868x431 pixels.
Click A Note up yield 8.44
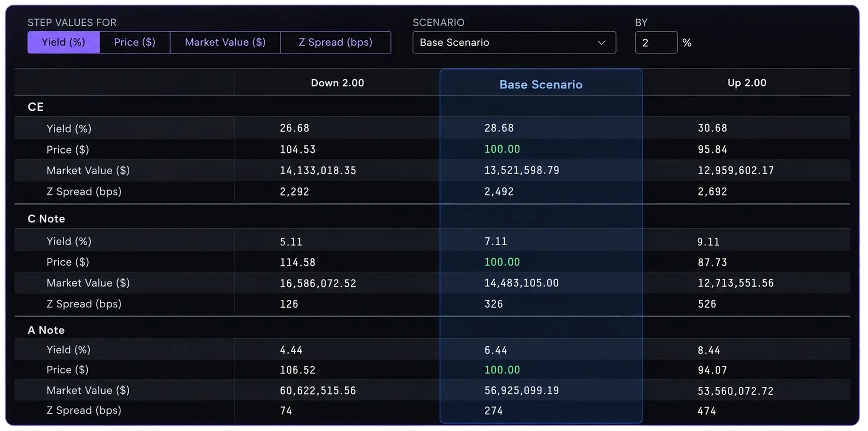[x=709, y=350]
